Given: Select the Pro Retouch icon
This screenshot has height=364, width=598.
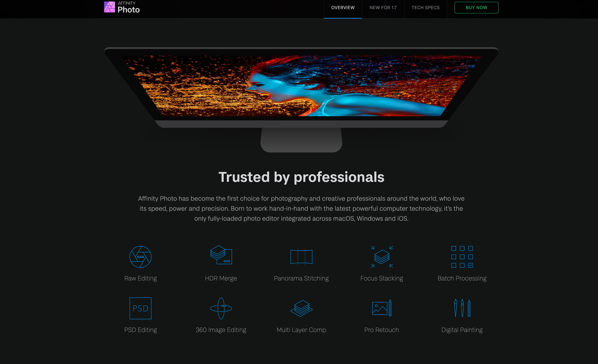Looking at the screenshot, I should tap(381, 308).
